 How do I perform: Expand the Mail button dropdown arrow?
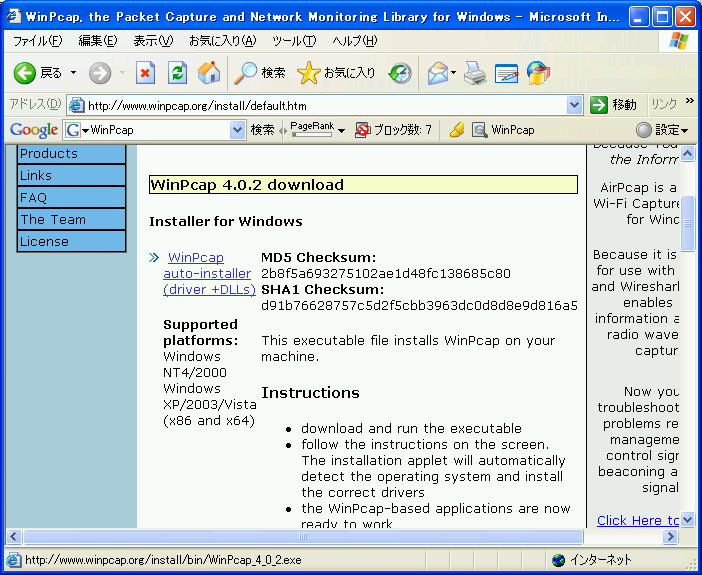pos(454,73)
